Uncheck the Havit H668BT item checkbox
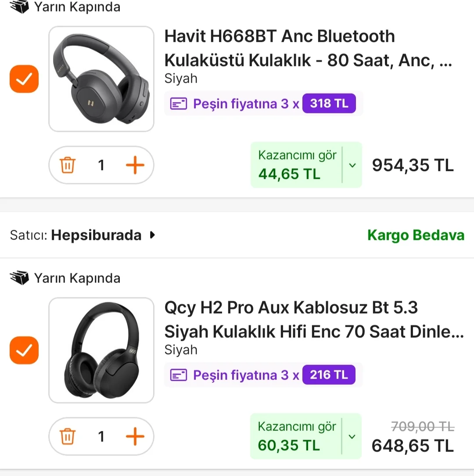 pos(24,79)
